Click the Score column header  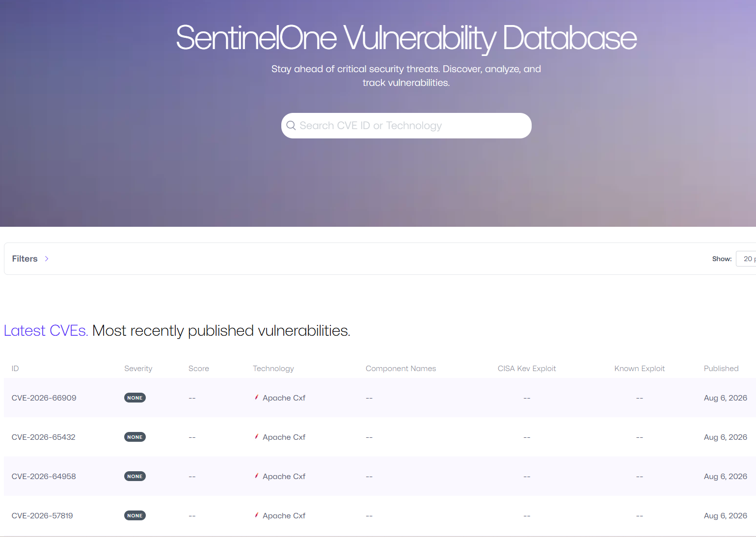[199, 368]
